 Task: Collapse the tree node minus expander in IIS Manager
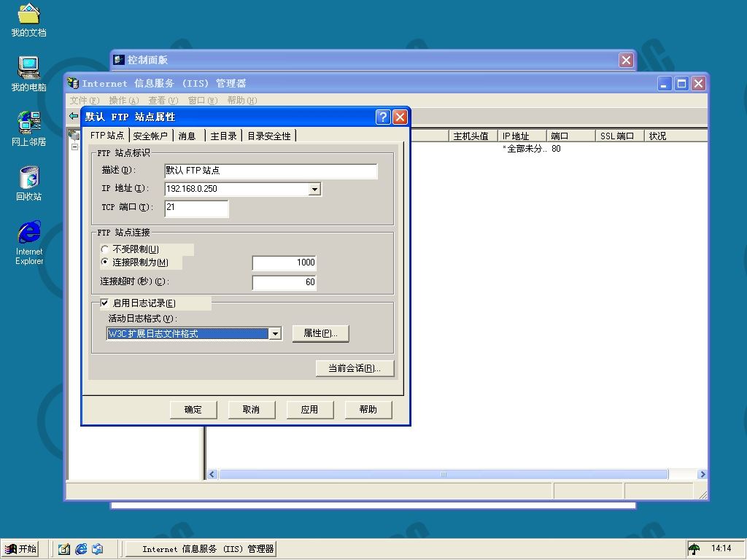[75, 147]
